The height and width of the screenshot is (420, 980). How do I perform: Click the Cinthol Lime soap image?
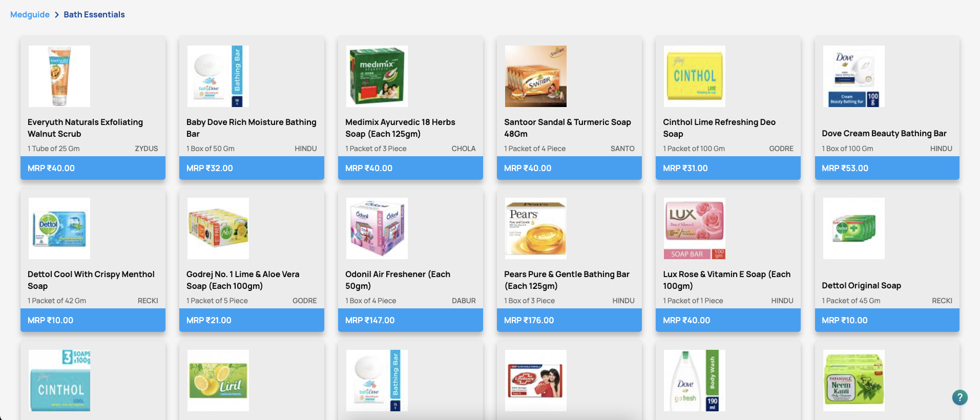click(x=695, y=76)
